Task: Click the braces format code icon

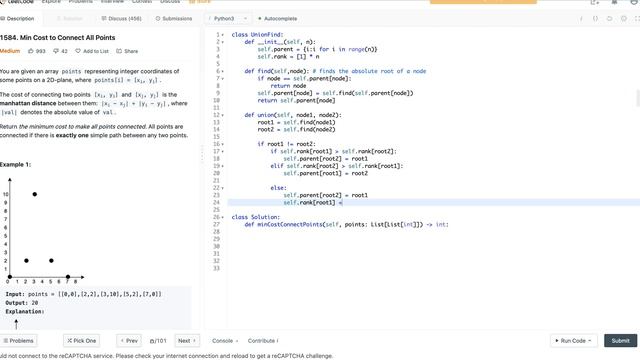Action: click(595, 19)
